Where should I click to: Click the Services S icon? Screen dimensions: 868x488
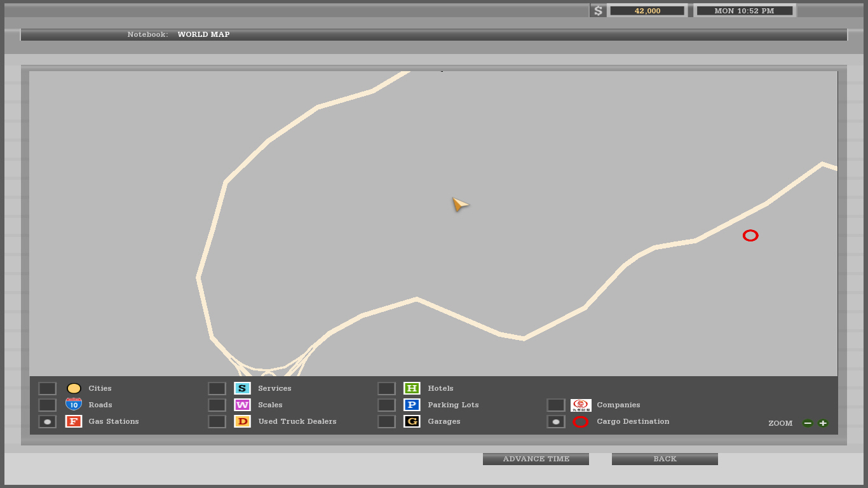[242, 388]
